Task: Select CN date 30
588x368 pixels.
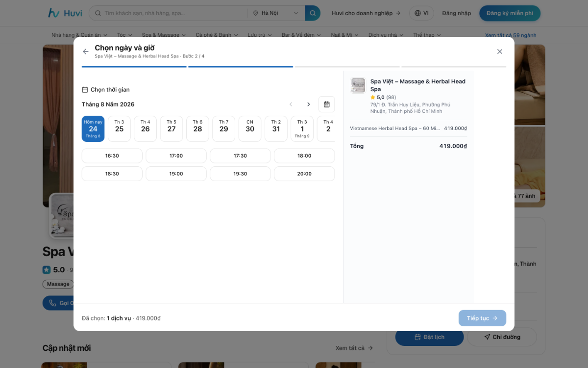Action: (250, 129)
